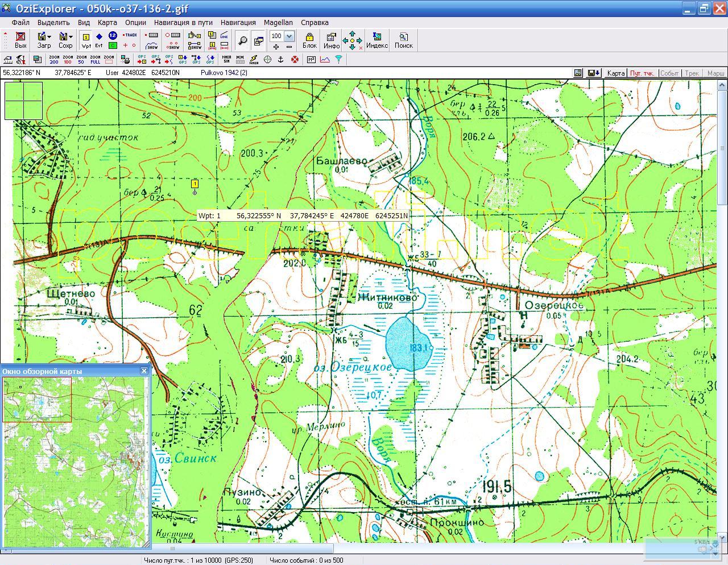Click the cyan funnel filter icon
Viewport: 728px width, 565px height.
339,59
